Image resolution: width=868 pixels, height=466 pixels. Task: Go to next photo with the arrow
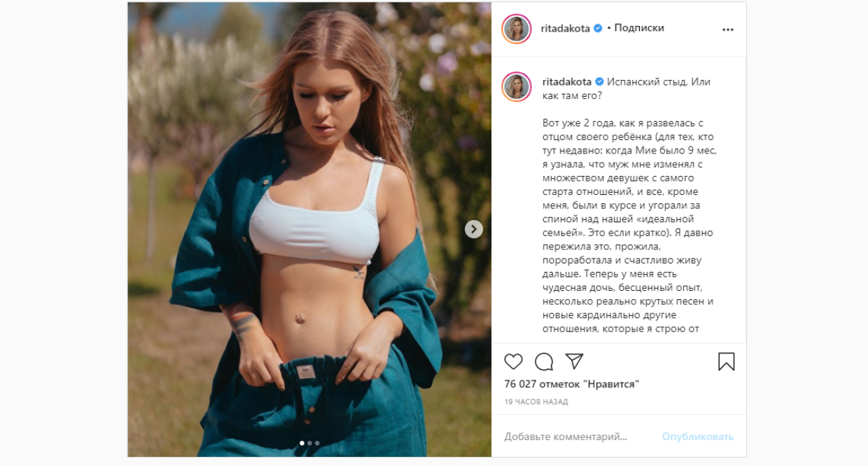474,229
